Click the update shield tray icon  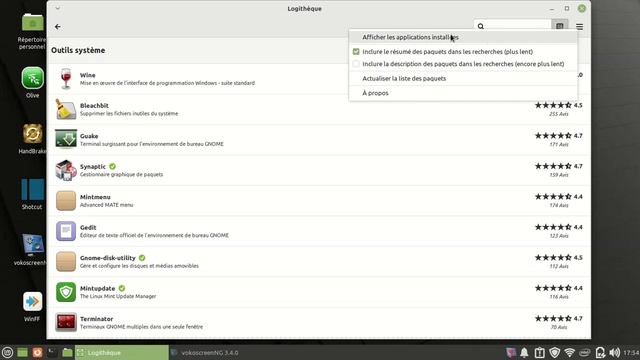pyautogui.click(x=554, y=352)
